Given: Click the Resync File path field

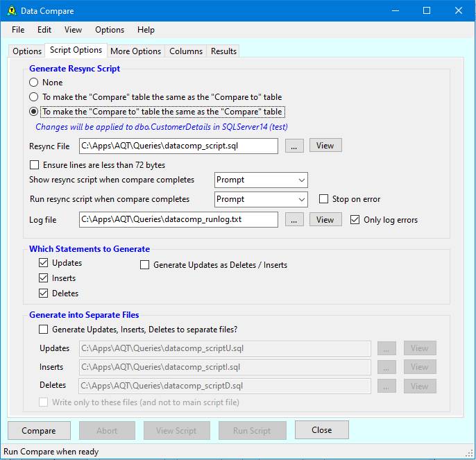Looking at the screenshot, I should tap(178, 146).
